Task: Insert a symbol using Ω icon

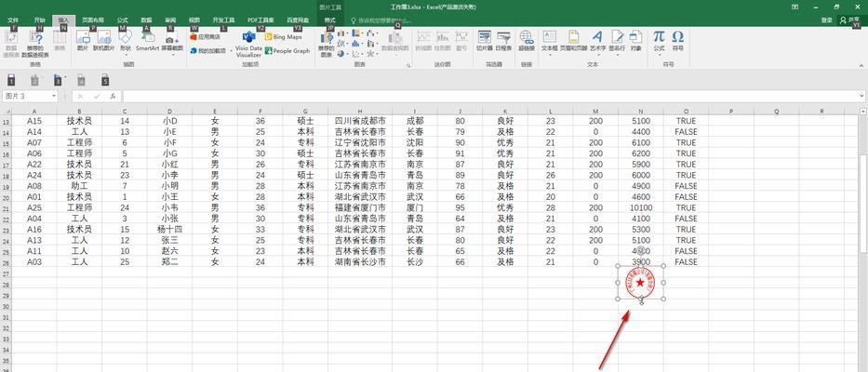Action: click(678, 39)
